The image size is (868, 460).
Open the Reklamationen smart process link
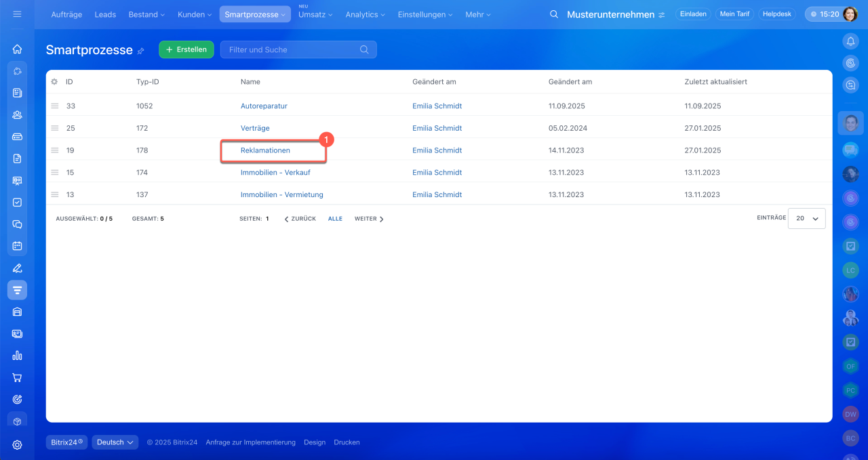pos(265,150)
